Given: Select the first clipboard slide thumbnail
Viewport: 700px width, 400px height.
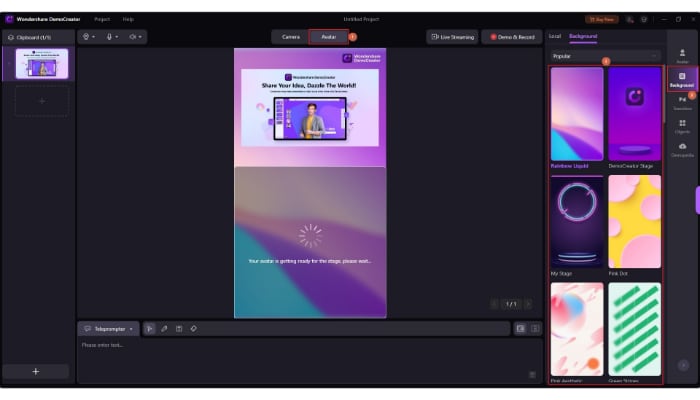Looking at the screenshot, I should coord(42,64).
